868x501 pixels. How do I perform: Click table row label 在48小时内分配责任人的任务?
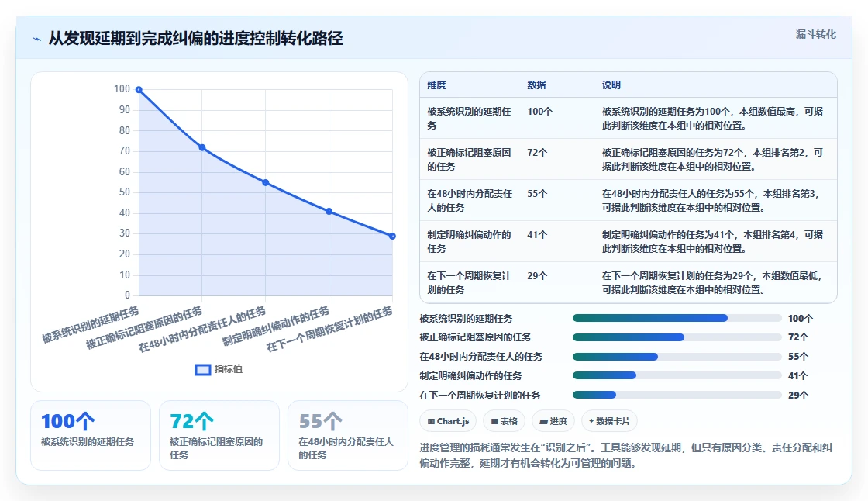(470, 200)
